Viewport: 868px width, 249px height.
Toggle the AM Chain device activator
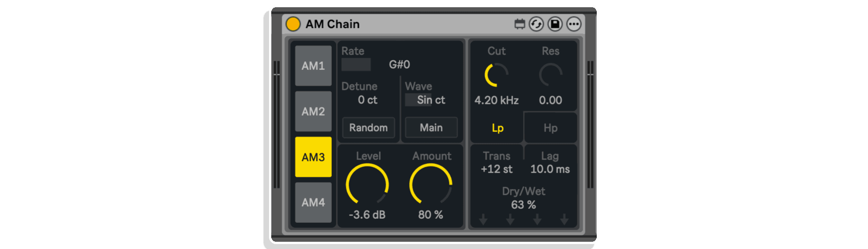(x=293, y=24)
